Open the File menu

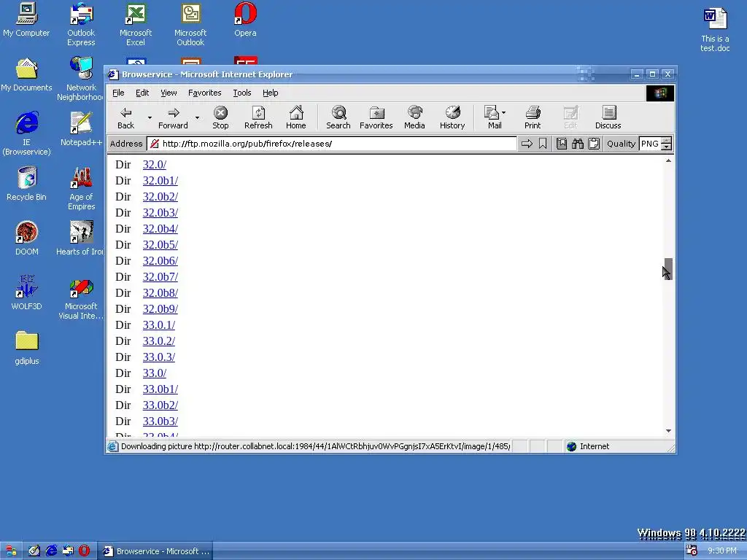(x=118, y=93)
